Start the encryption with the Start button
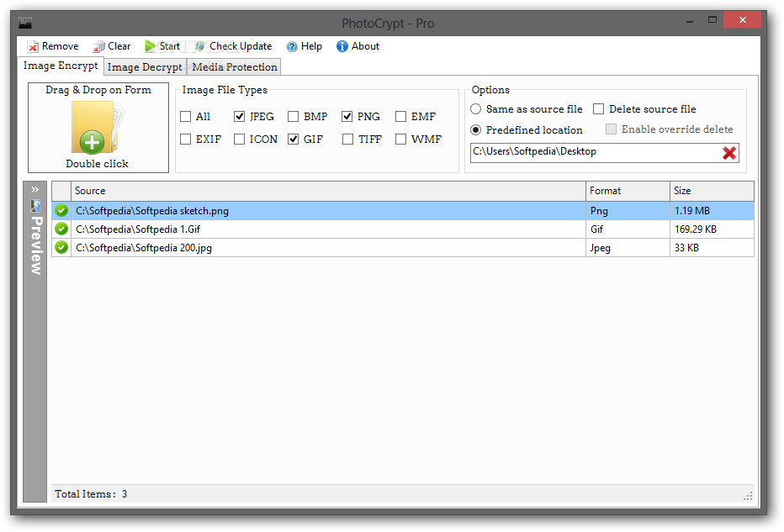This screenshot has height=532, width=784. 162,46
